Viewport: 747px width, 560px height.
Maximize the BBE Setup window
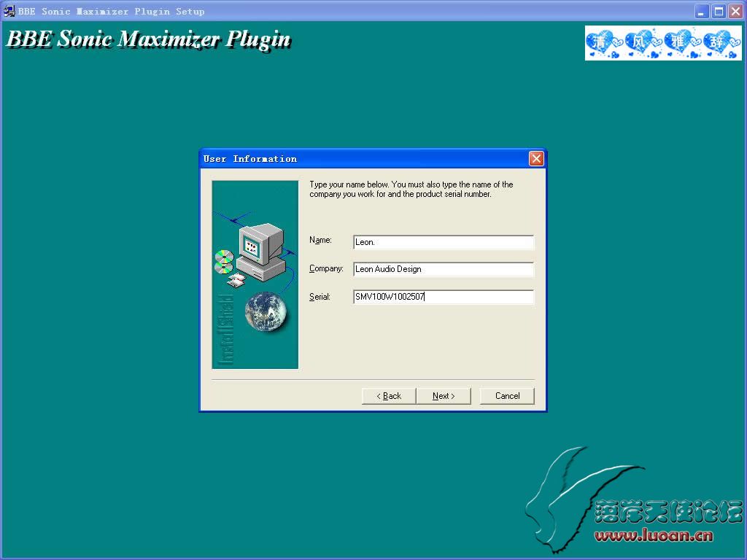point(719,11)
